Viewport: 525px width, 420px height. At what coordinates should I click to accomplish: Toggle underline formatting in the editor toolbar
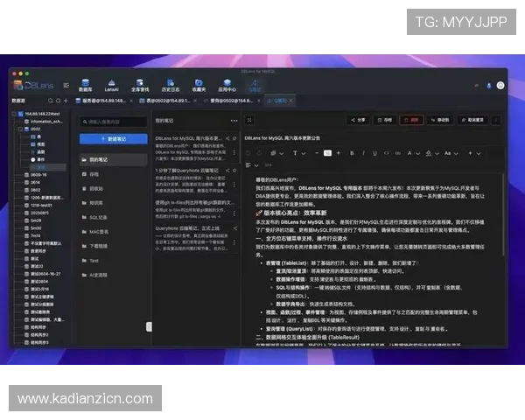coord(374,153)
